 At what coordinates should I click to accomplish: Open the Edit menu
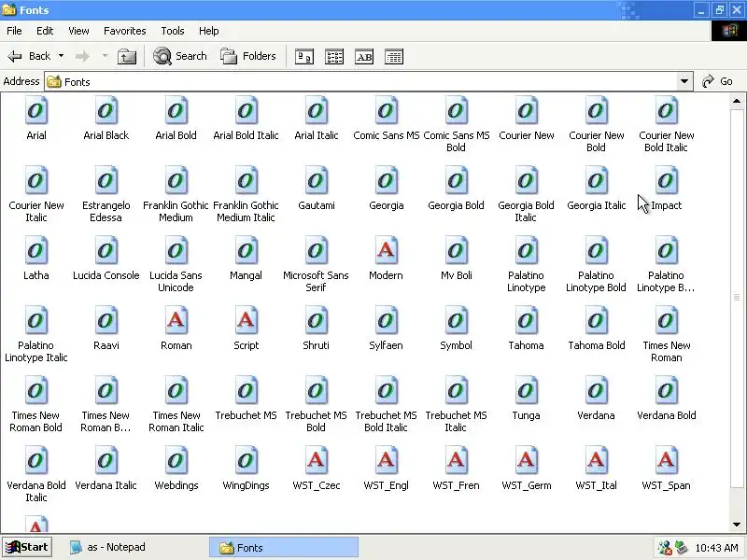tap(45, 31)
